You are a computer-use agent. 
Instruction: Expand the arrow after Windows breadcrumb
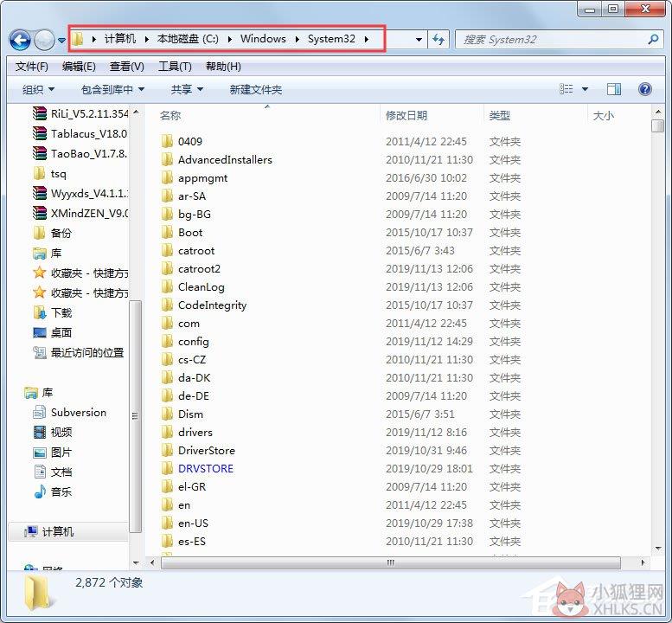[x=298, y=40]
